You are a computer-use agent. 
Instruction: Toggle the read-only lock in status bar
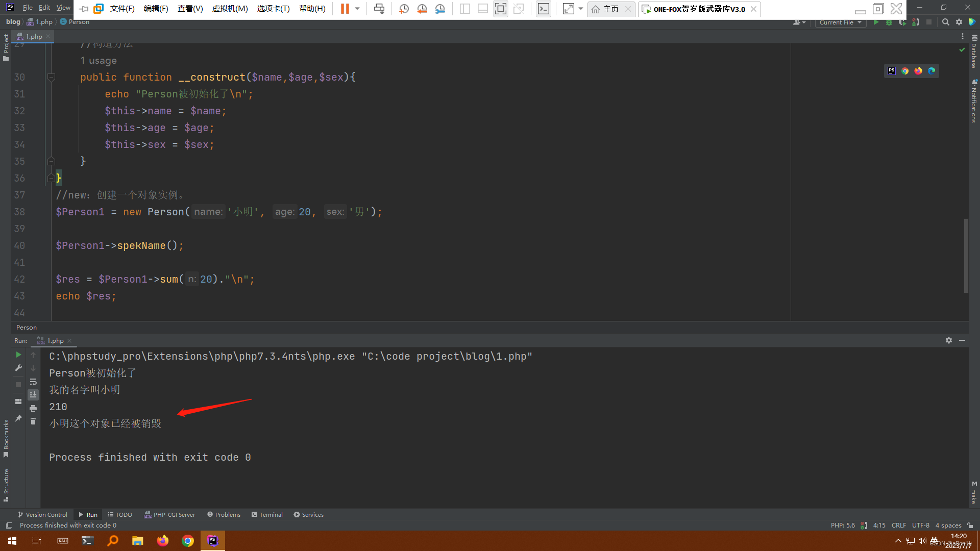point(970,525)
